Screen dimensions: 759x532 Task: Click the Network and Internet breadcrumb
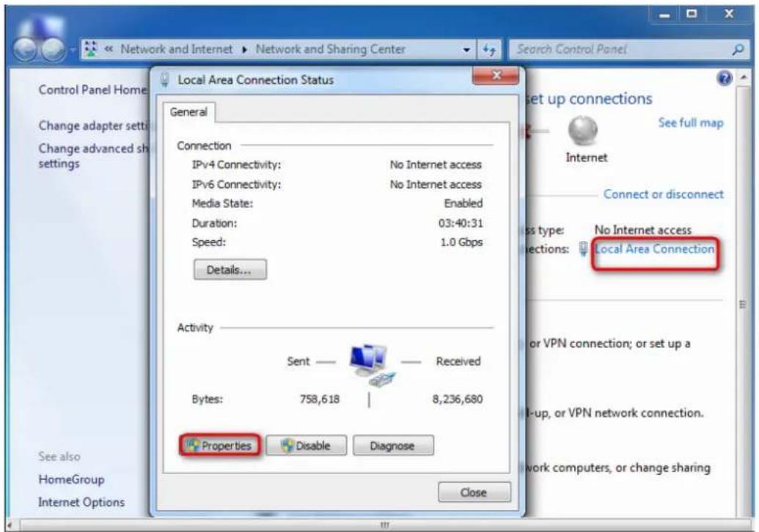pos(176,49)
